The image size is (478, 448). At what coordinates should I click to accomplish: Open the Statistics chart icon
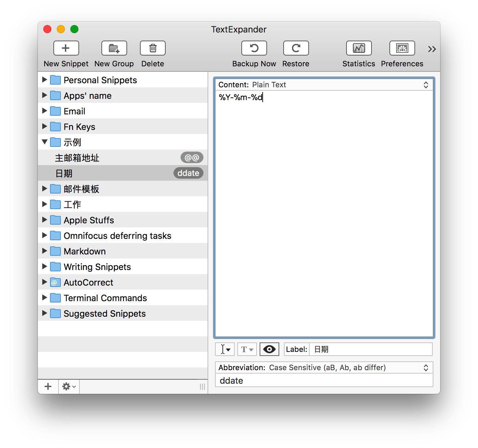pos(359,48)
